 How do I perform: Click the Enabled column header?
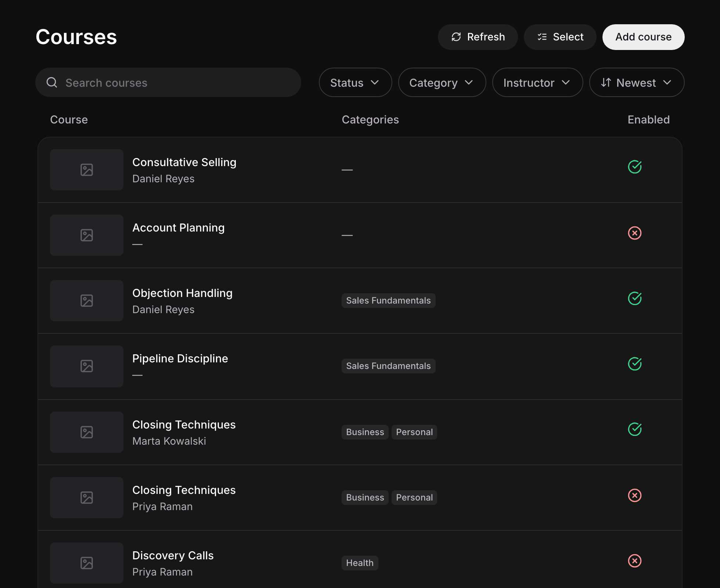coord(649,119)
